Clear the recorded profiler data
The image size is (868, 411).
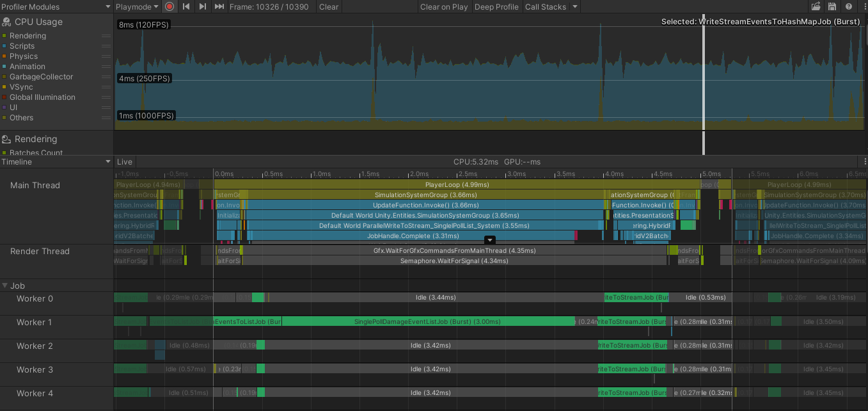click(328, 7)
